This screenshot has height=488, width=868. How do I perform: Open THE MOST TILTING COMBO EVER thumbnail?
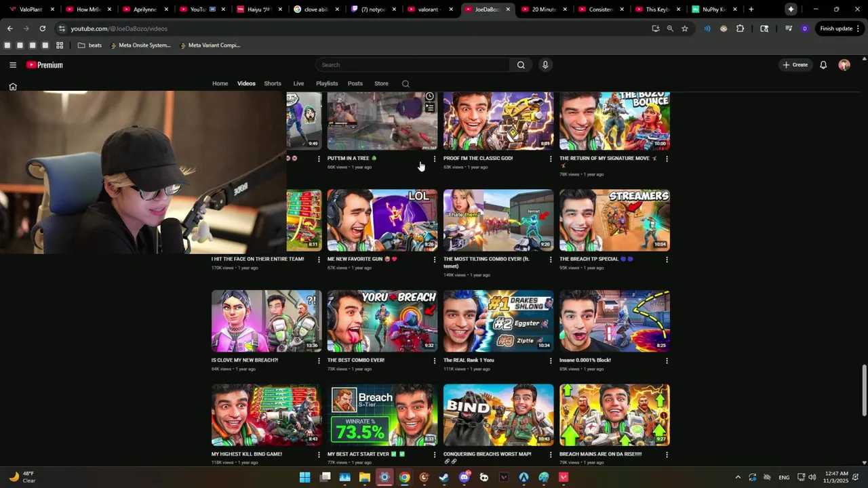pyautogui.click(x=498, y=220)
